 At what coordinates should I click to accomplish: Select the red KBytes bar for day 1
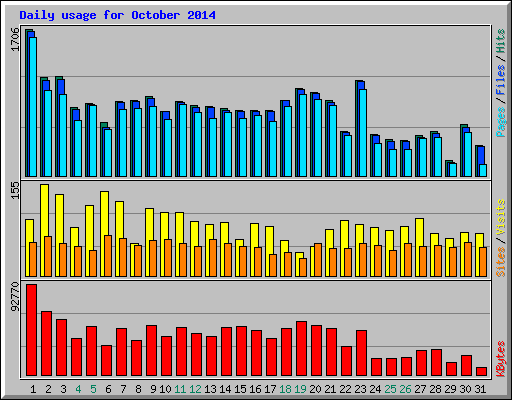[x=32, y=330]
